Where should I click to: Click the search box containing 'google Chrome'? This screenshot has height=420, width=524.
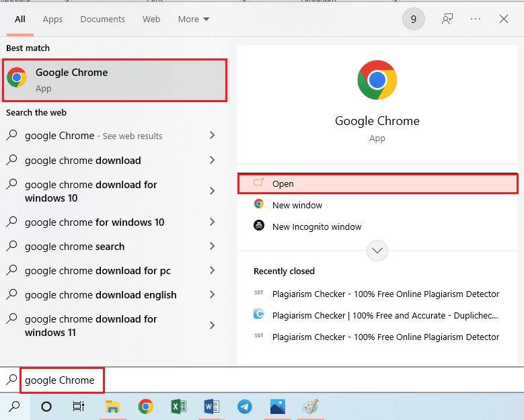[x=61, y=380]
